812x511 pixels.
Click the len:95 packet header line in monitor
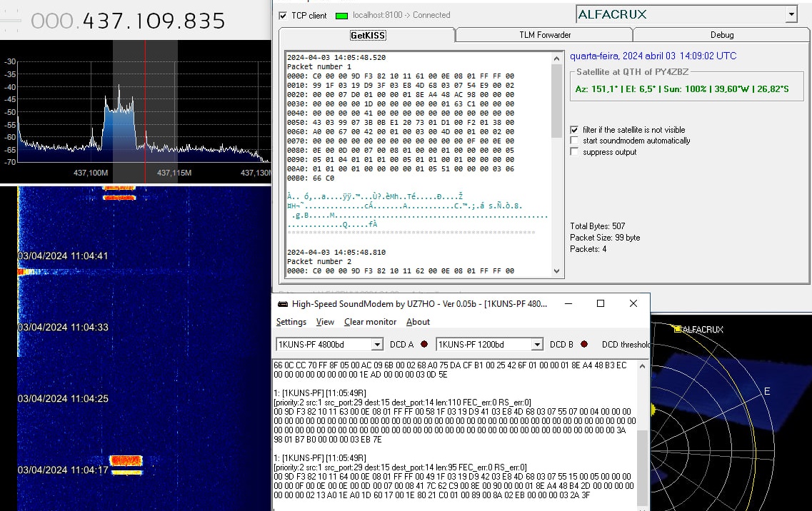click(400, 467)
